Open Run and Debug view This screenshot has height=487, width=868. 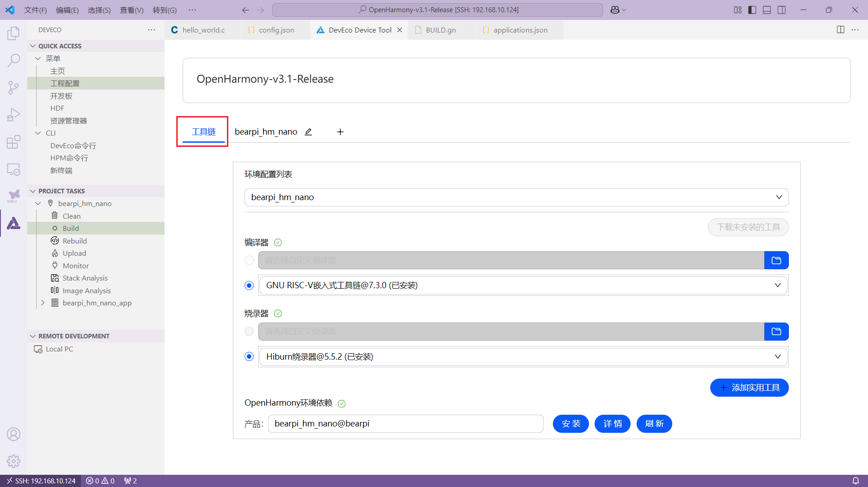14,115
